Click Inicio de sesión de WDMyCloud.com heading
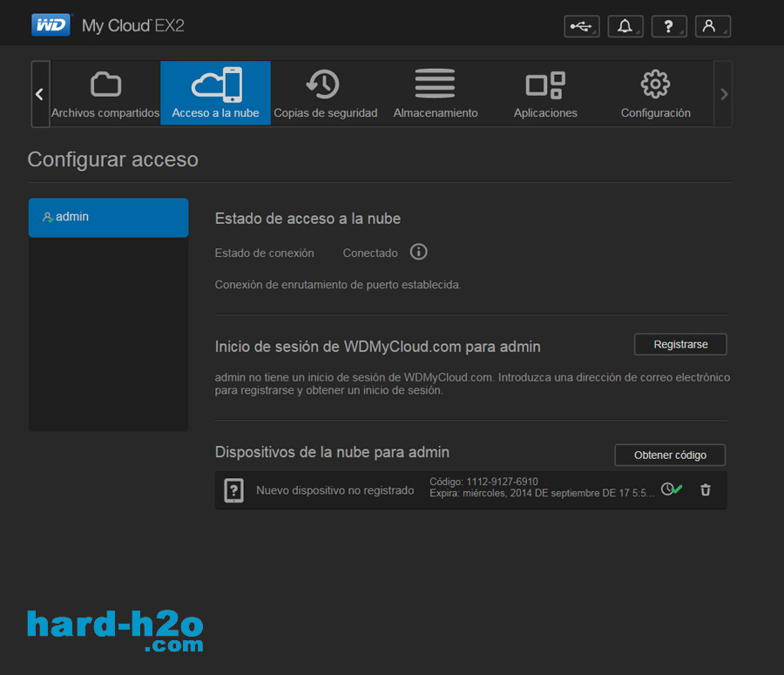Screen dimensions: 784x675 pyautogui.click(x=377, y=347)
